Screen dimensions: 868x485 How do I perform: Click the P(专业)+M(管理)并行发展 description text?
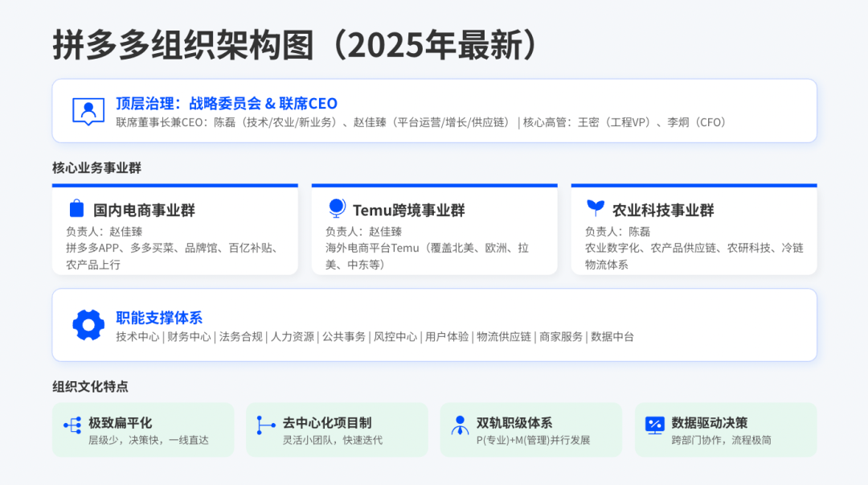point(533,440)
